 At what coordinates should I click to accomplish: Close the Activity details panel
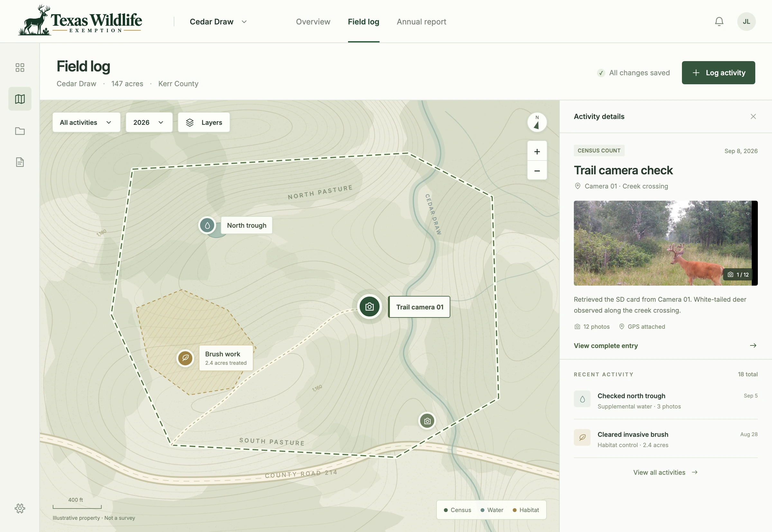(x=753, y=116)
